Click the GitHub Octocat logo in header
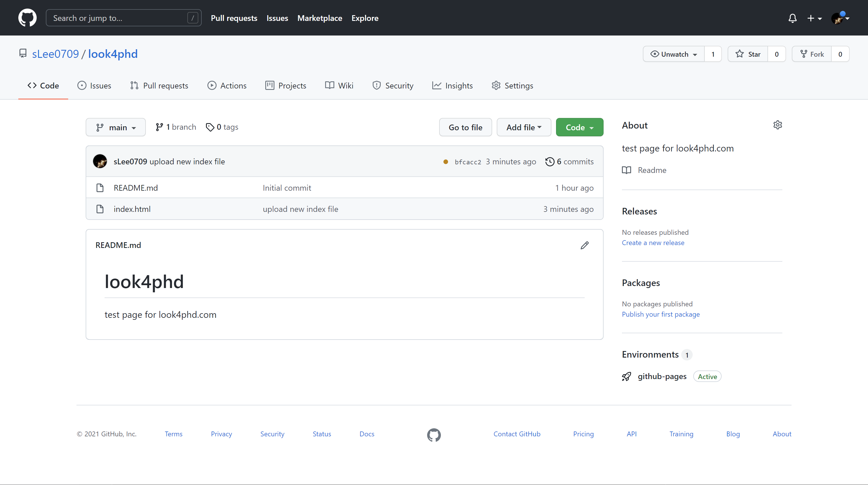Viewport: 868px width, 485px height. click(27, 18)
